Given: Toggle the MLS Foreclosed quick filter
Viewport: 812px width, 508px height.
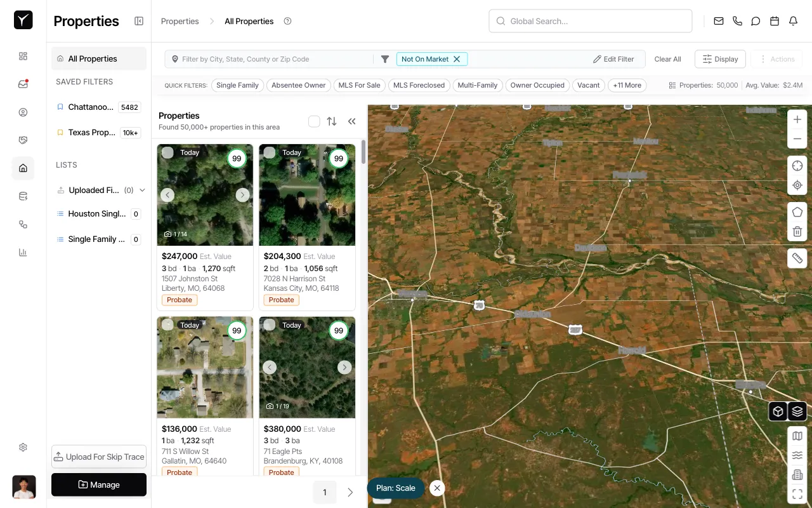Looking at the screenshot, I should click(419, 85).
